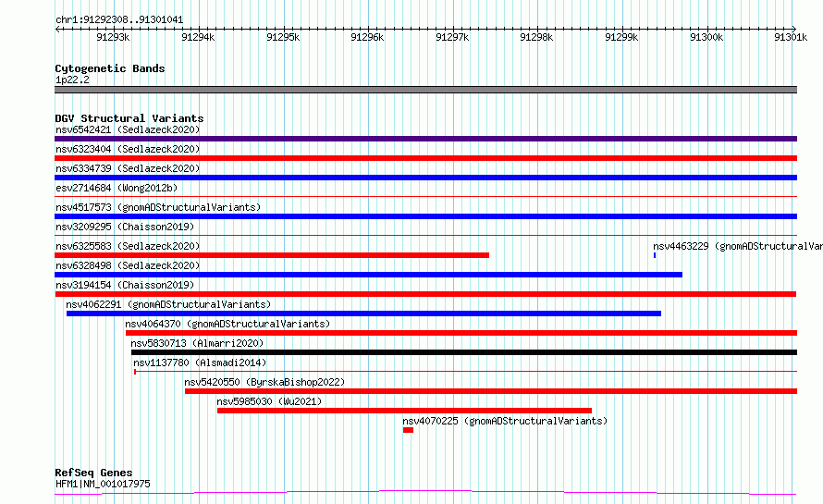Select the red nsv6323404 variant bar
This screenshot has width=823, height=504.
[x=425, y=158]
